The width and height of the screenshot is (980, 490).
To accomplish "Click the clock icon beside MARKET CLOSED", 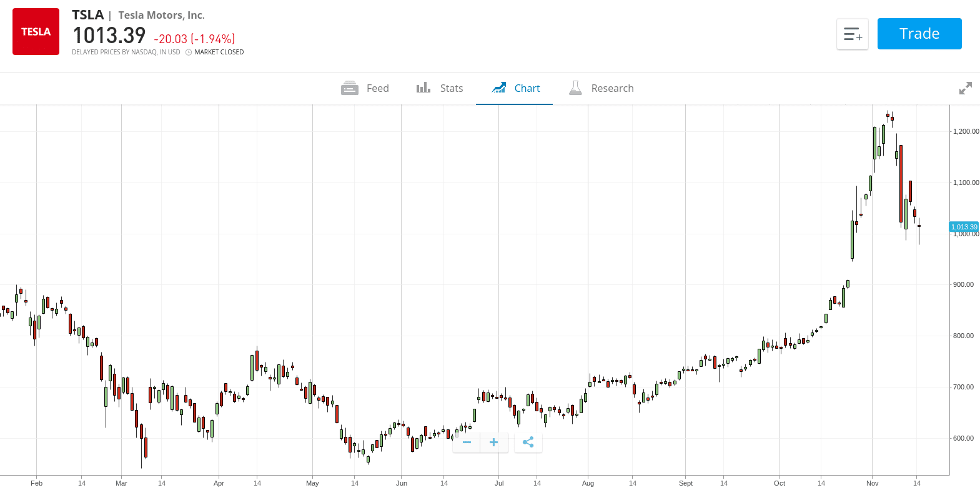I will coord(189,52).
